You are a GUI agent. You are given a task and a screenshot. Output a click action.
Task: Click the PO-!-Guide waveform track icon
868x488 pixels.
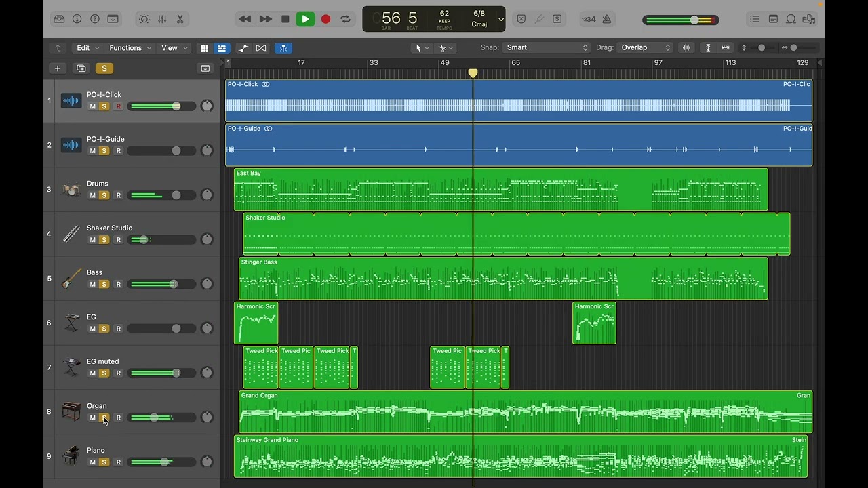point(71,145)
